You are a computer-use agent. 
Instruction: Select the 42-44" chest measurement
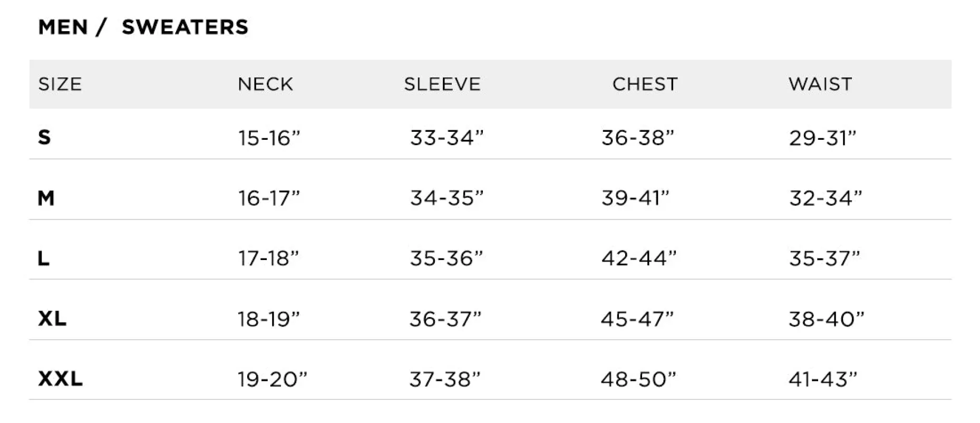638,258
